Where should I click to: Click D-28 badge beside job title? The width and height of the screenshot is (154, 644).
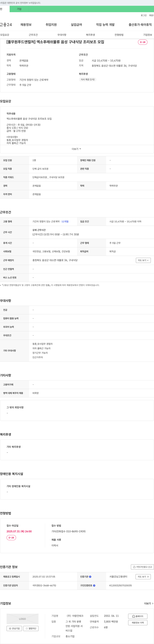click(x=142, y=42)
